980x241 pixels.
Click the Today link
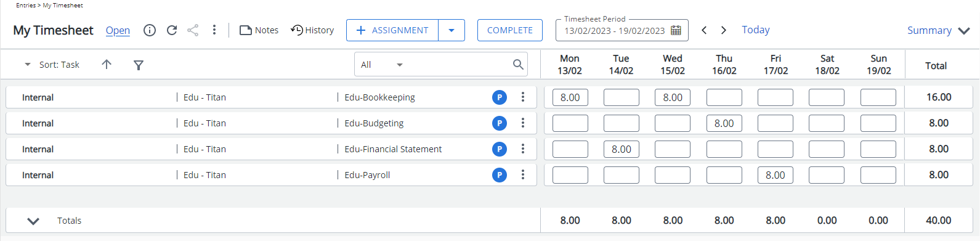click(756, 30)
